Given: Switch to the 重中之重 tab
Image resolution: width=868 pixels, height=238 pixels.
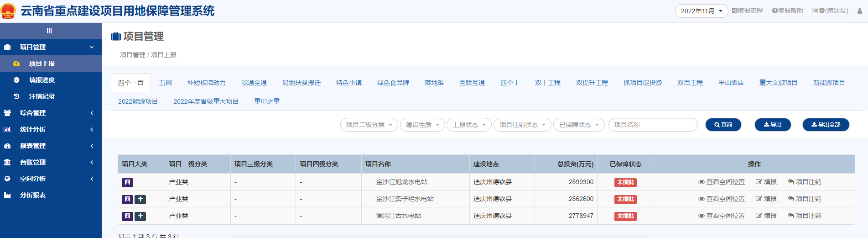Looking at the screenshot, I should (x=267, y=101).
